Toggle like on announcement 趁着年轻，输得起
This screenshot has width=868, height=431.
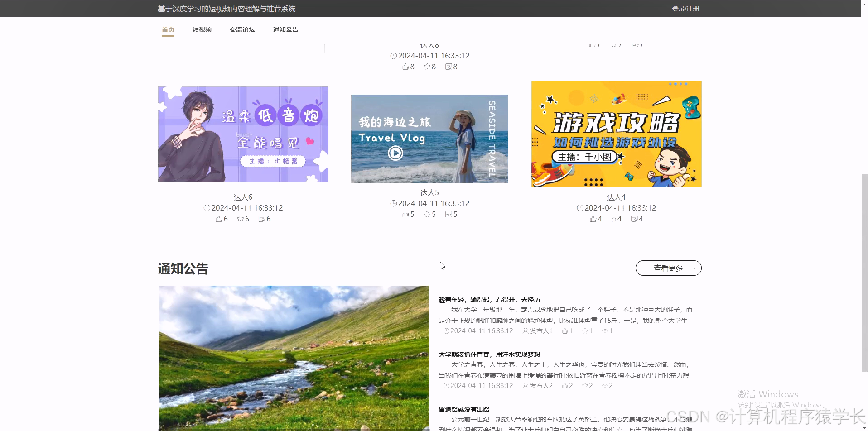click(x=565, y=331)
